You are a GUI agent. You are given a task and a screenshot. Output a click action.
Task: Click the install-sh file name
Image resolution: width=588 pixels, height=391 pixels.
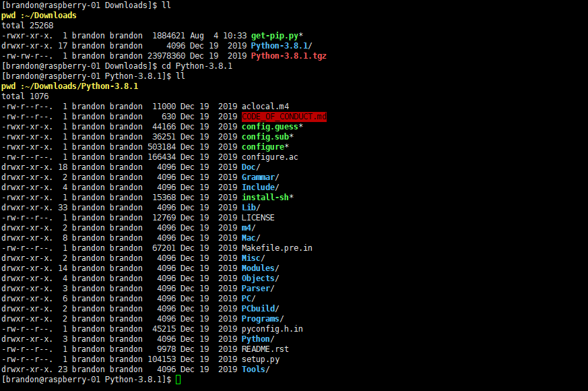(265, 198)
